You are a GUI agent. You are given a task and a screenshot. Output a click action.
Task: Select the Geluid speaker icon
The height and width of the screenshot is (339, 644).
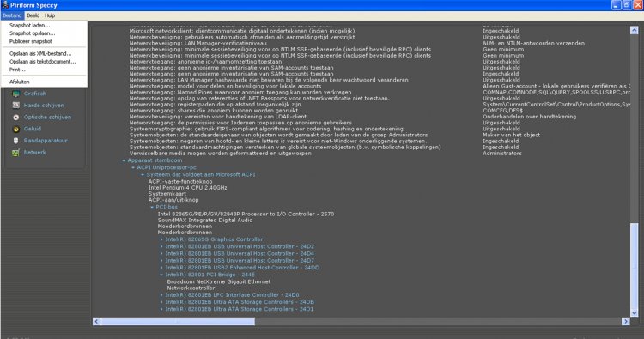[x=16, y=129]
